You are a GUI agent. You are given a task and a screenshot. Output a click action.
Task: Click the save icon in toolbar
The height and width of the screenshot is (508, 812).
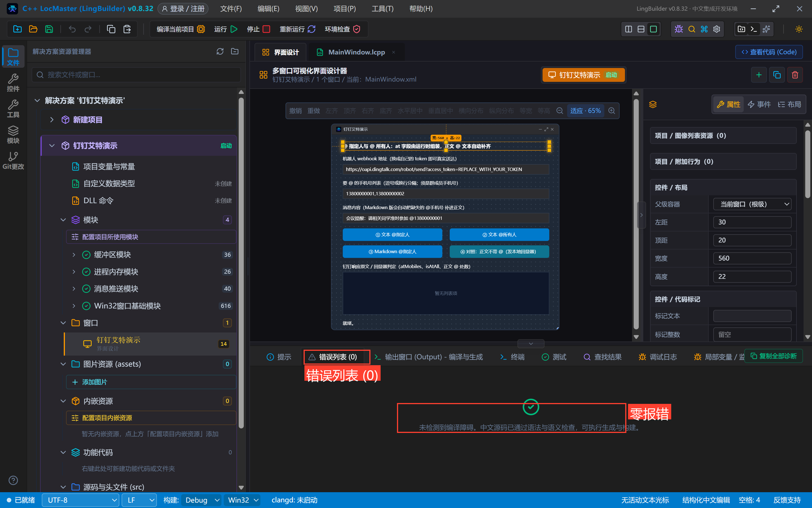[x=49, y=29]
